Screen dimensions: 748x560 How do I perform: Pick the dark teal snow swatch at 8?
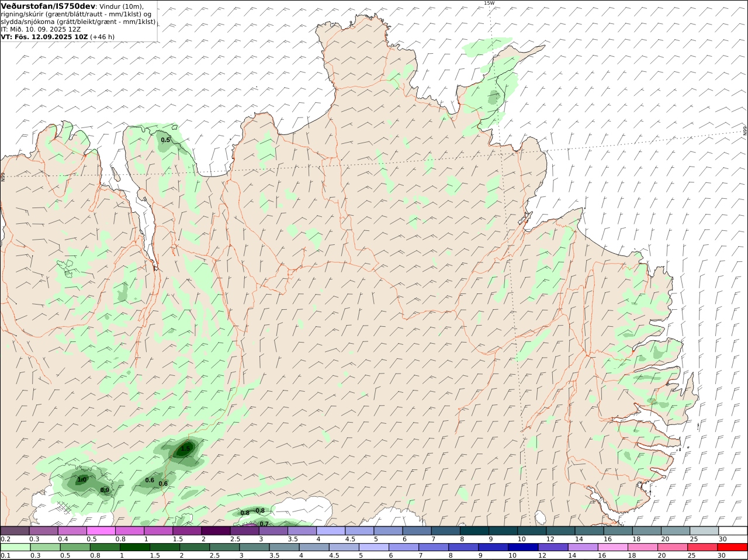(x=475, y=531)
